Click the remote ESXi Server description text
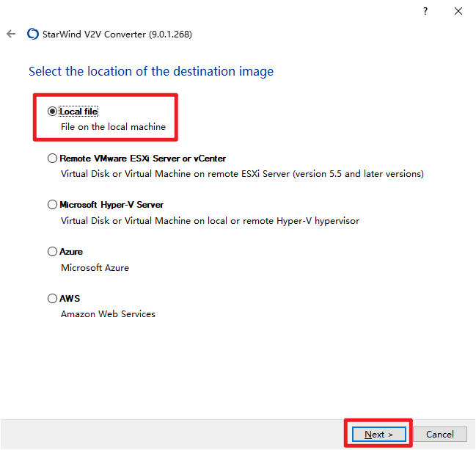Viewport: 476px width, 450px height. coord(242,174)
